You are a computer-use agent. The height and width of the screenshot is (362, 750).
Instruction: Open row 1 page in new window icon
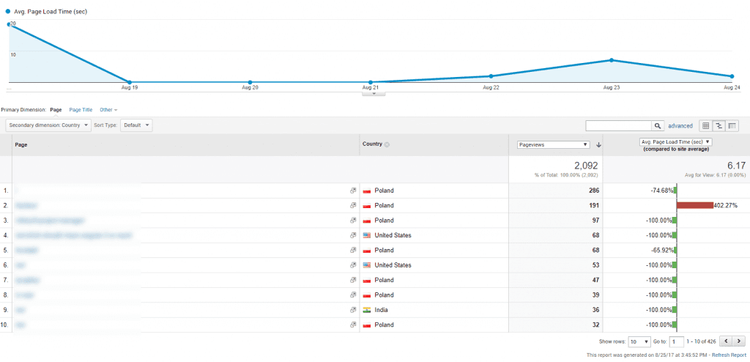(353, 190)
